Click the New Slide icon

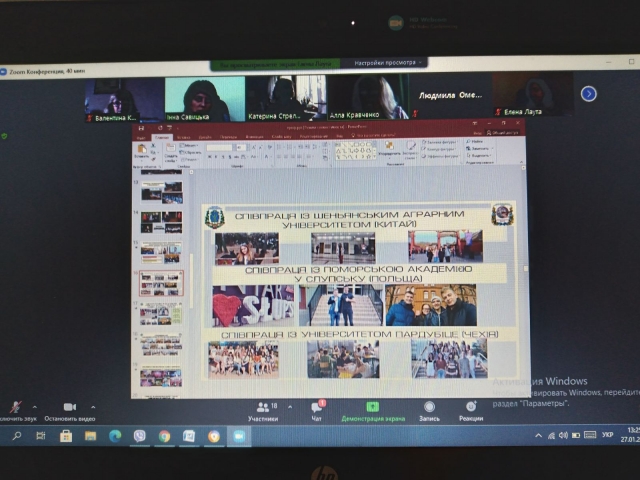coord(171,149)
